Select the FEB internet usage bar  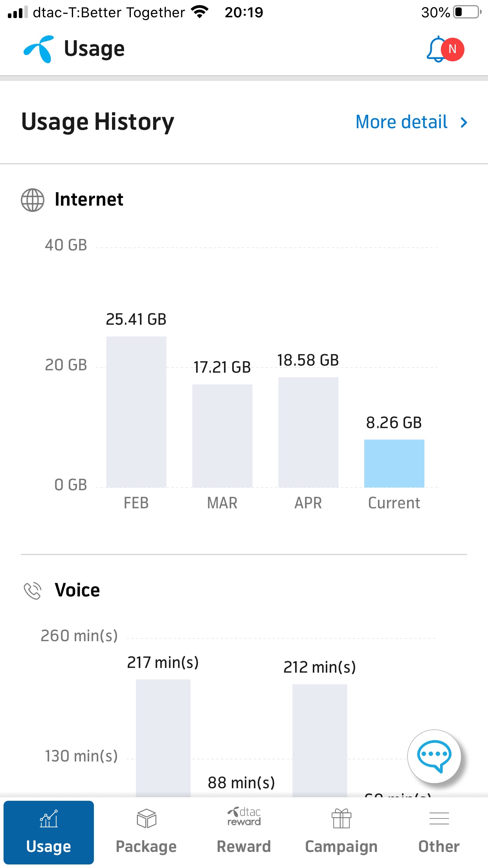(136, 412)
